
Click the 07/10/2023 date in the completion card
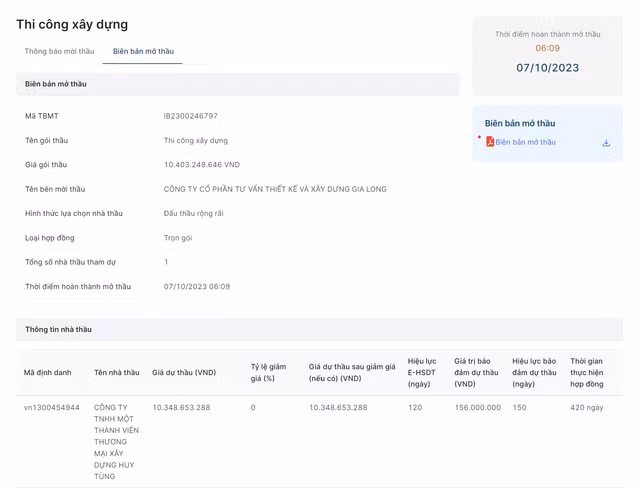[547, 68]
